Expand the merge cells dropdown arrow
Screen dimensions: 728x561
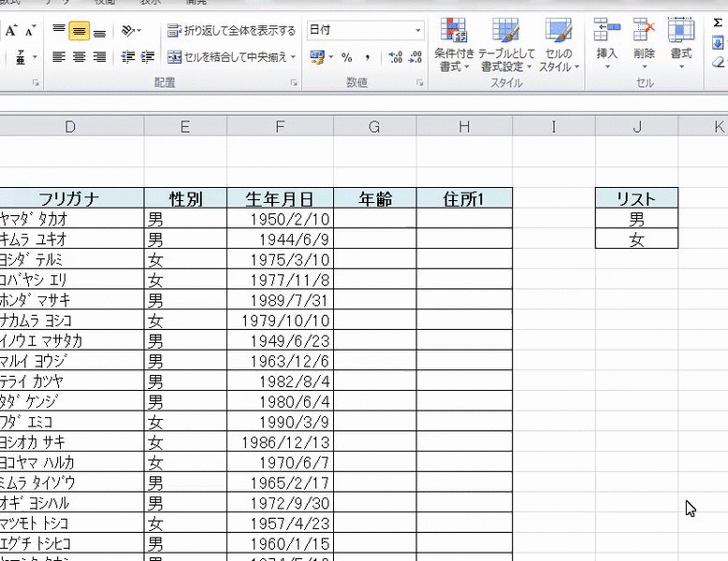click(x=293, y=57)
